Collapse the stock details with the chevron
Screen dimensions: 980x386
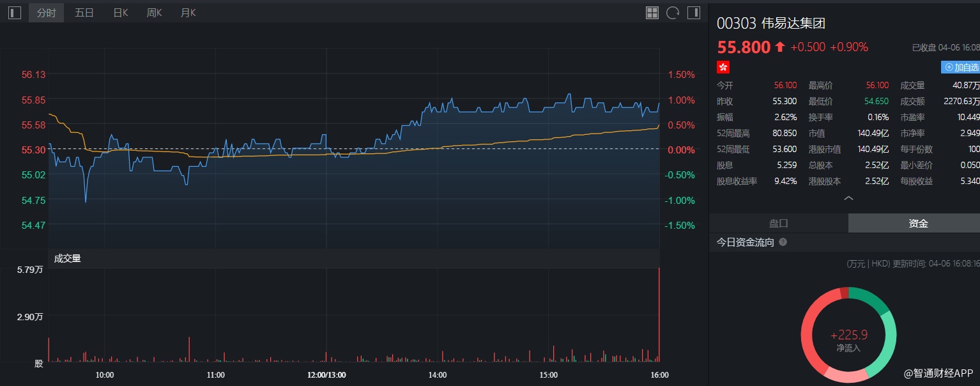pyautogui.click(x=848, y=199)
